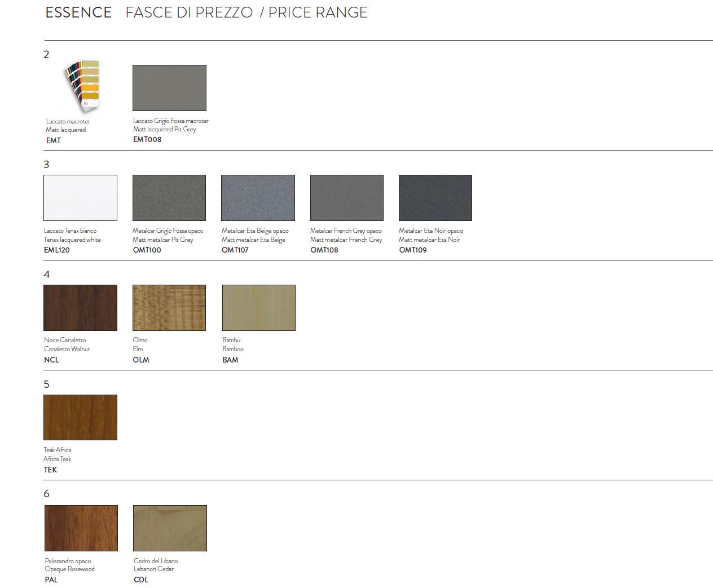Click the code text OLM
713x588 pixels.
(141, 360)
